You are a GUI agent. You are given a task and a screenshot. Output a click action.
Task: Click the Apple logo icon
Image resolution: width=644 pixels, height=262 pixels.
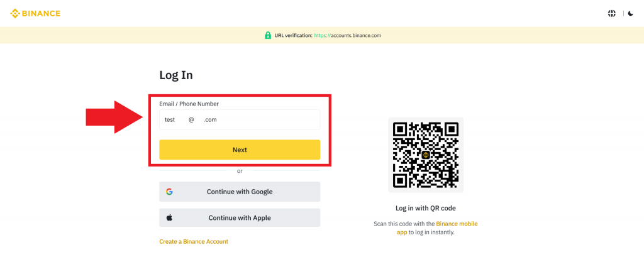tap(169, 217)
